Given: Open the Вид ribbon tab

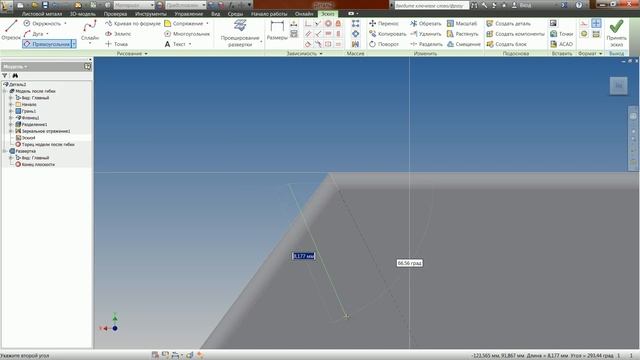Looking at the screenshot, I should 216,14.
